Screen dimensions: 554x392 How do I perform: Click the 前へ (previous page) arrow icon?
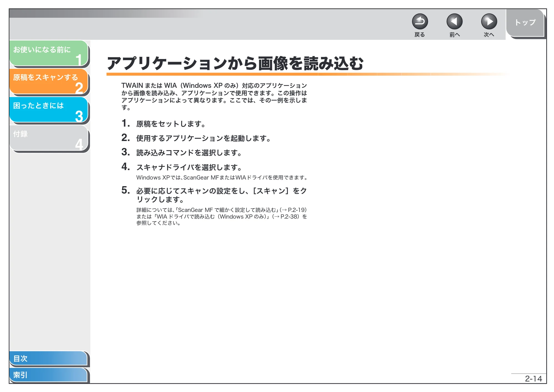point(454,22)
